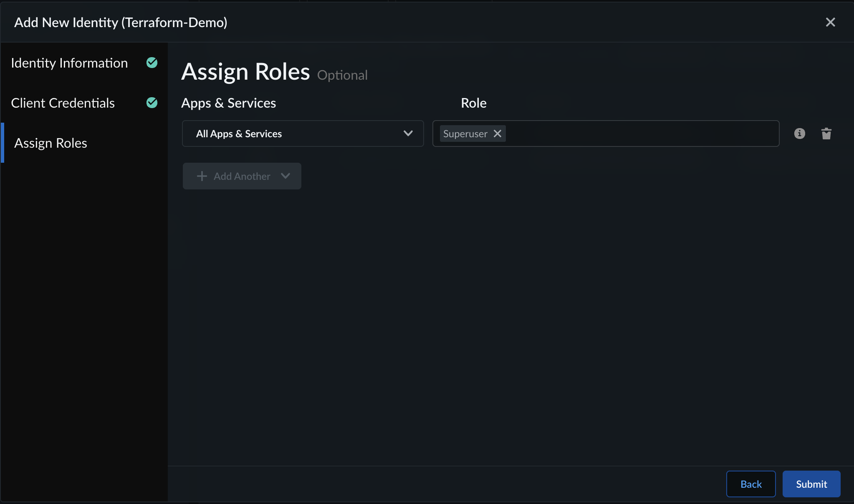Screen dimensions: 854x504
Task: Click the Client Credentials green checkmark
Action: pyautogui.click(x=152, y=103)
